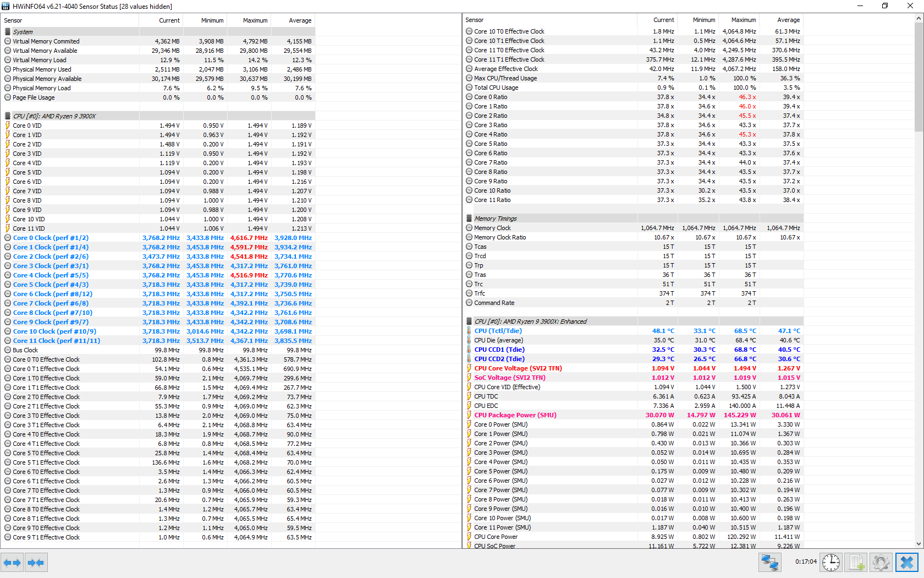Click the Current column header in left pane
The image size is (924, 578).
click(x=161, y=20)
